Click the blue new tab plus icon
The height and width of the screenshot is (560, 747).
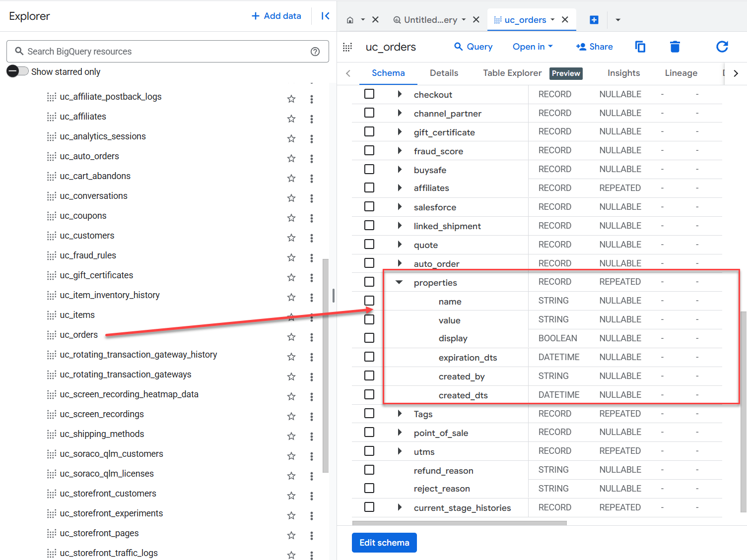594,20
